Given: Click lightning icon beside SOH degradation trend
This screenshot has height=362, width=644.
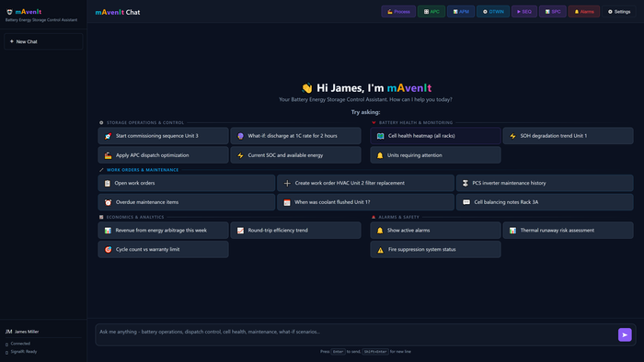Looking at the screenshot, I should tap(512, 136).
